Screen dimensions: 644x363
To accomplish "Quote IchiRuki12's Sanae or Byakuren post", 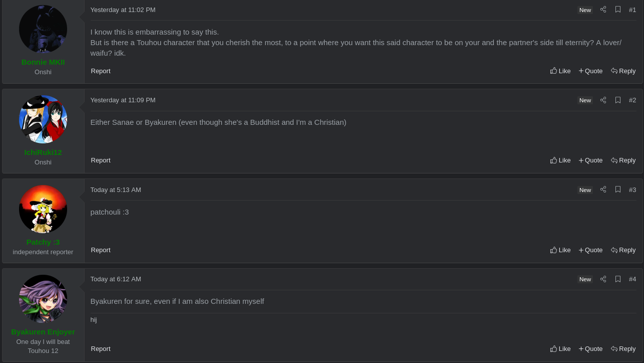I will (x=591, y=160).
